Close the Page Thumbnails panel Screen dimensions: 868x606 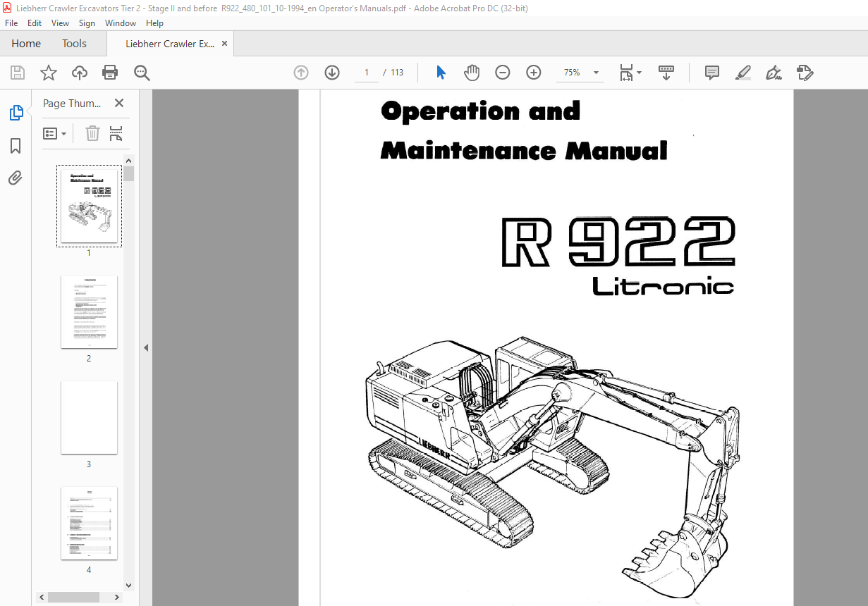click(119, 103)
